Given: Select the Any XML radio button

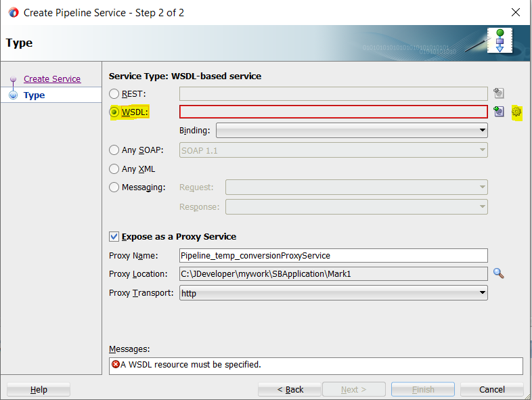Looking at the screenshot, I should tap(114, 169).
